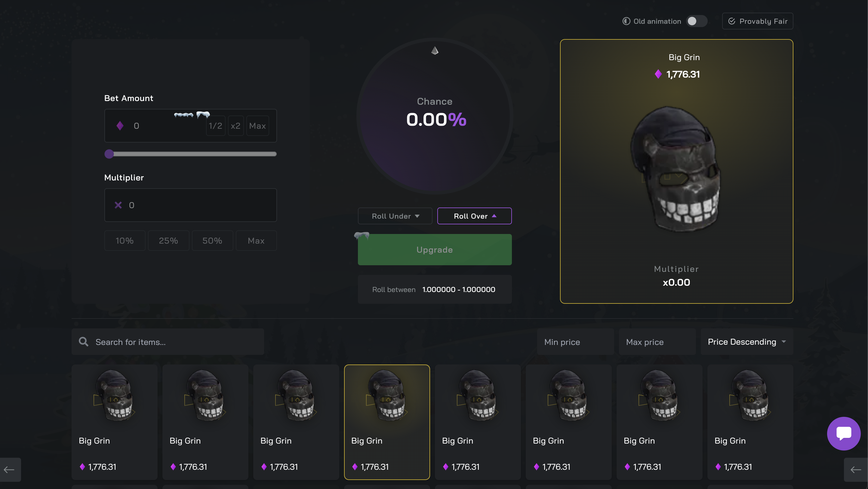Choose the 50% multiplier preset
This screenshot has height=489, width=868.
[x=212, y=241]
